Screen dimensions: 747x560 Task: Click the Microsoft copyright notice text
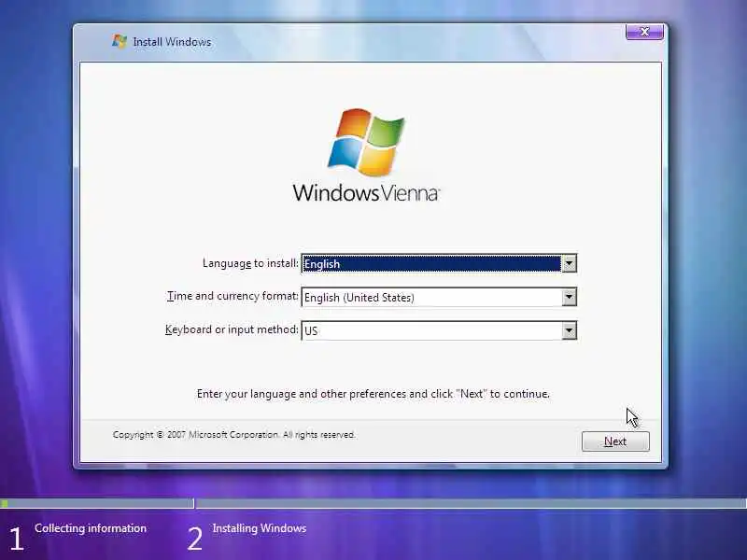[x=234, y=435]
